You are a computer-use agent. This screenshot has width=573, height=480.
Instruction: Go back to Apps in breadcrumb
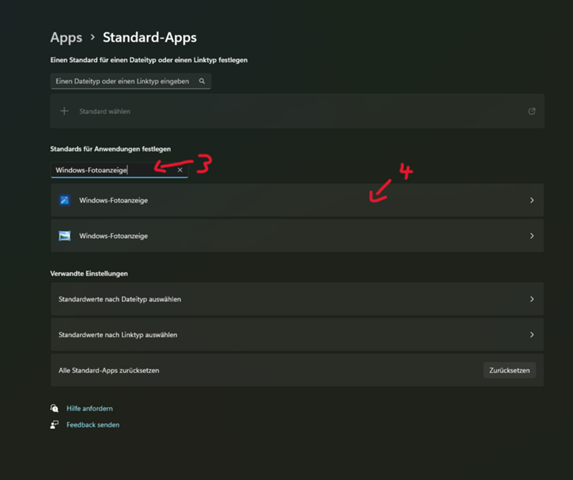point(66,38)
